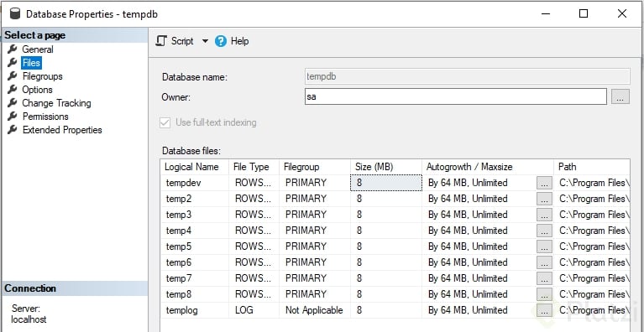This screenshot has height=332, width=644.
Task: Select the temp6 logical name cell
Action: click(x=194, y=262)
